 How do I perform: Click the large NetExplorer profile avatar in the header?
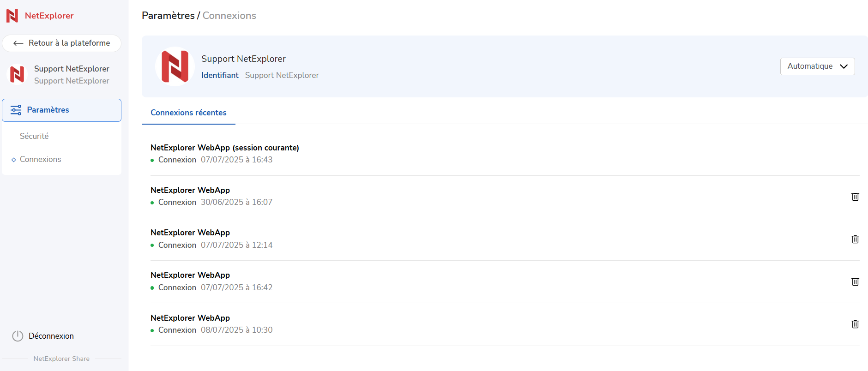point(175,66)
